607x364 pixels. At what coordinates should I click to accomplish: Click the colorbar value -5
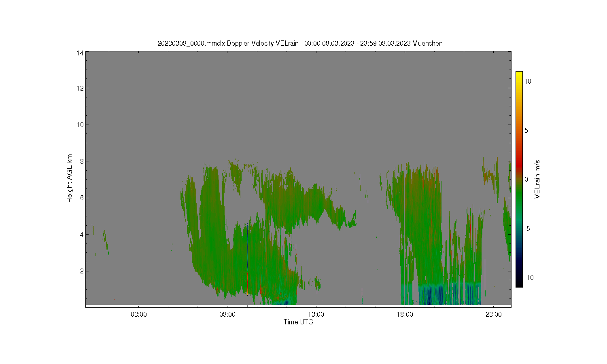(x=527, y=229)
